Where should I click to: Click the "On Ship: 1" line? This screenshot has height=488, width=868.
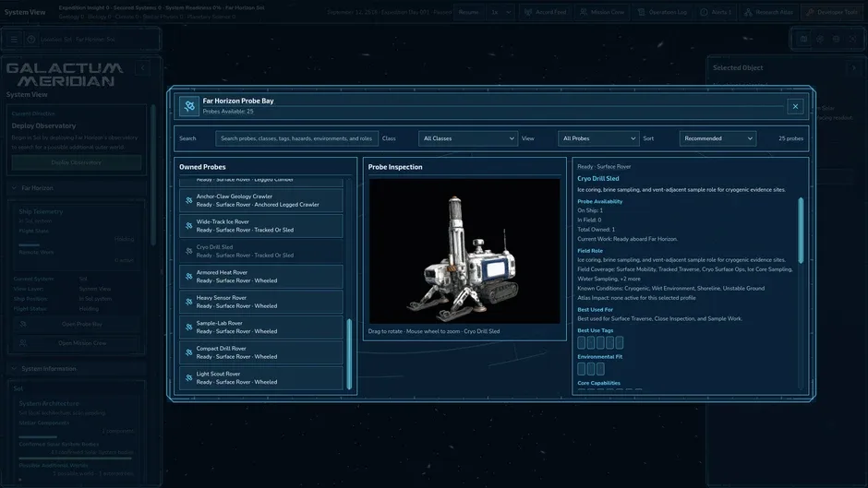(590, 210)
